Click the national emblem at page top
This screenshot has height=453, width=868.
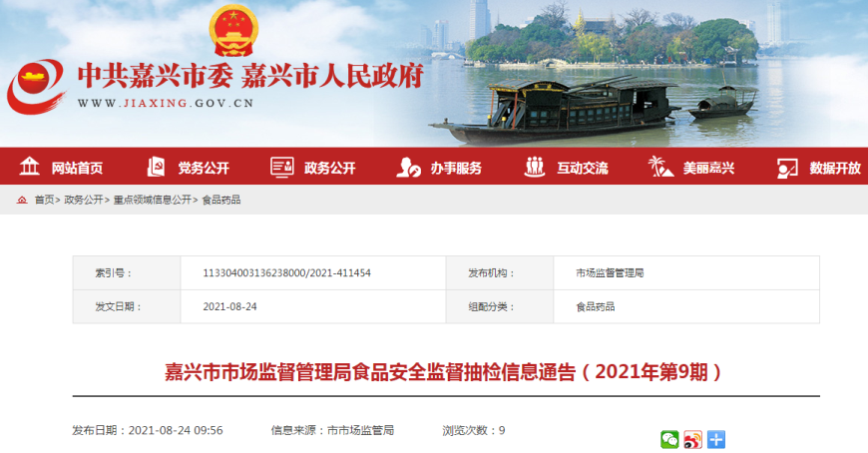pyautogui.click(x=233, y=31)
